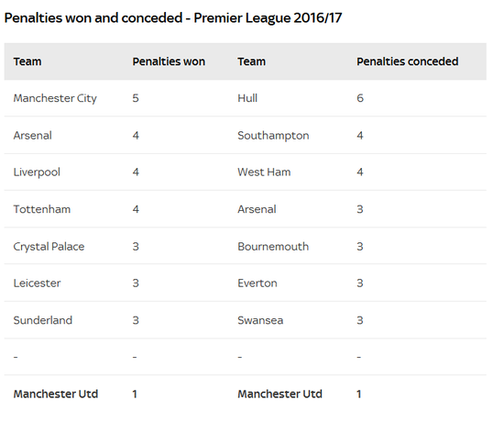Select the 'Penalties conceded' column header

408,61
